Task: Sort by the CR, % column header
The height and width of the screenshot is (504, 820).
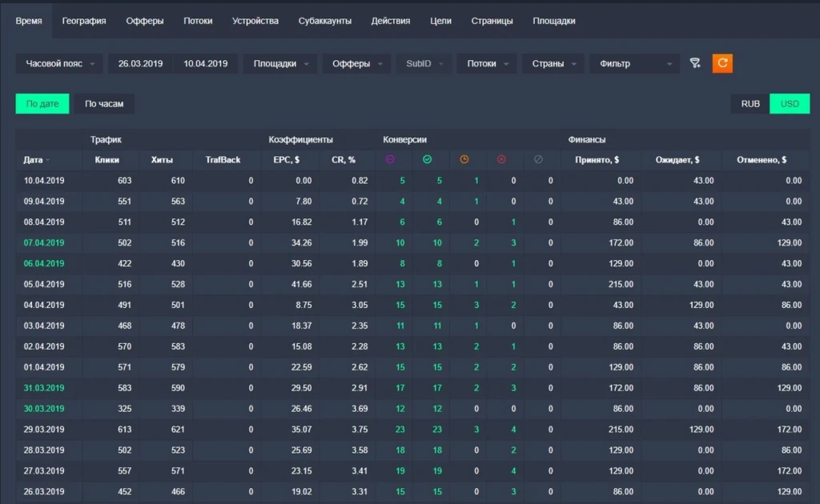Action: [344, 160]
